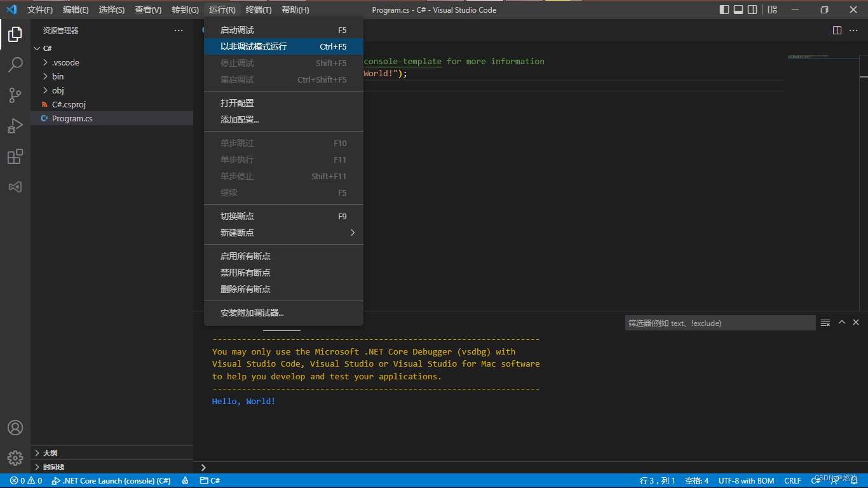
Task: Split the editor to the right
Action: [x=837, y=30]
